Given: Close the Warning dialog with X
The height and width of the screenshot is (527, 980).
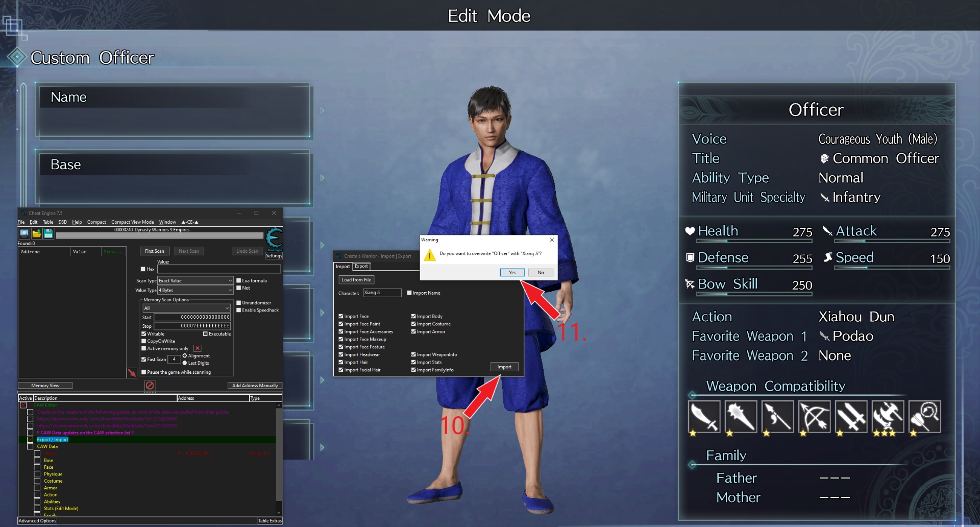Looking at the screenshot, I should tap(552, 239).
